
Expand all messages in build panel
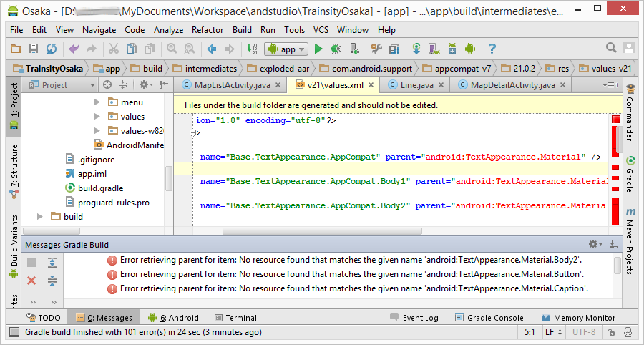click(x=52, y=263)
